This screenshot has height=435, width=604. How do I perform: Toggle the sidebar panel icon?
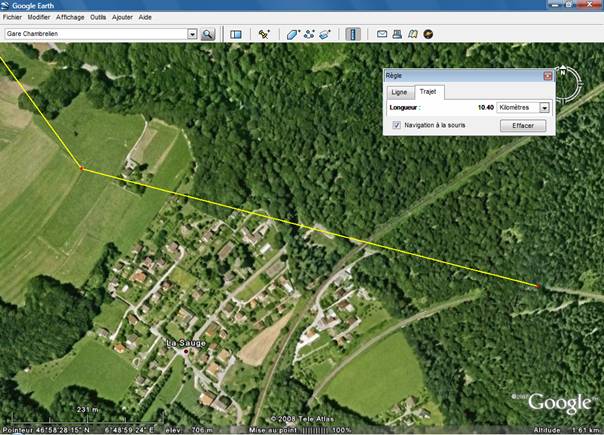236,34
